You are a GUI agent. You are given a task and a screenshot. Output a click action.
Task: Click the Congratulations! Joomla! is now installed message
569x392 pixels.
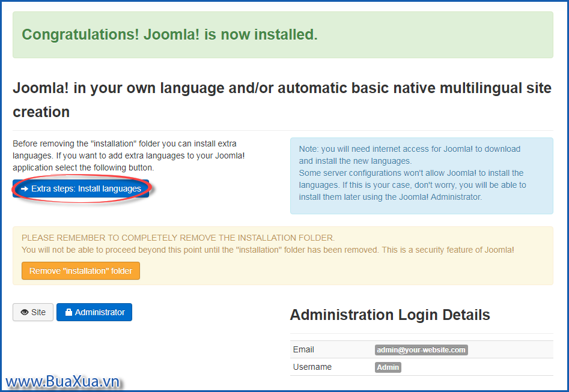tap(169, 35)
